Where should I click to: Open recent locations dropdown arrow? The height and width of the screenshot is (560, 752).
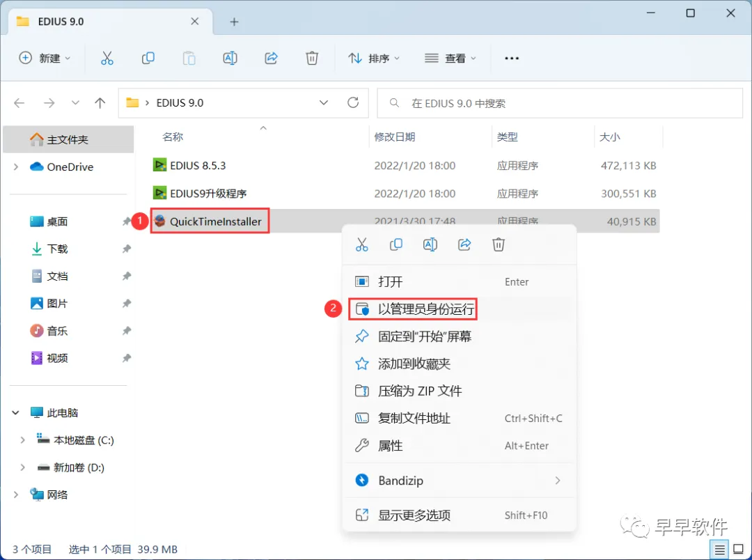click(x=75, y=102)
